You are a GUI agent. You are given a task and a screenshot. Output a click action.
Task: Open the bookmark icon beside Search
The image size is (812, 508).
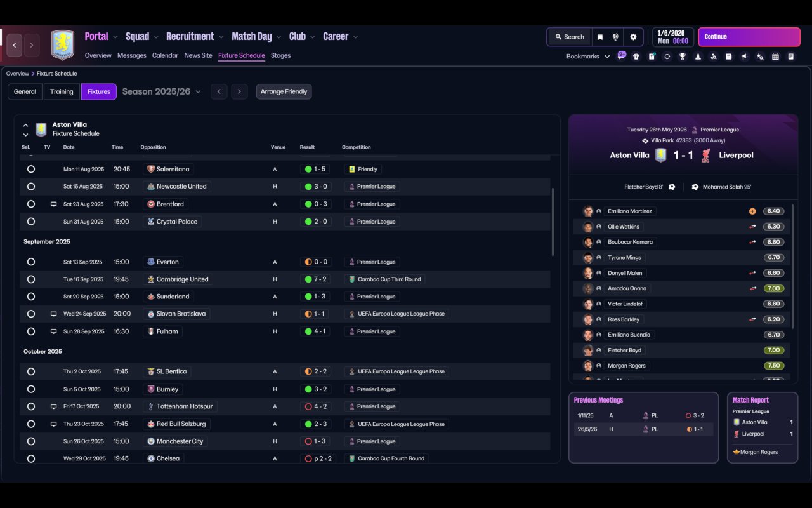599,37
